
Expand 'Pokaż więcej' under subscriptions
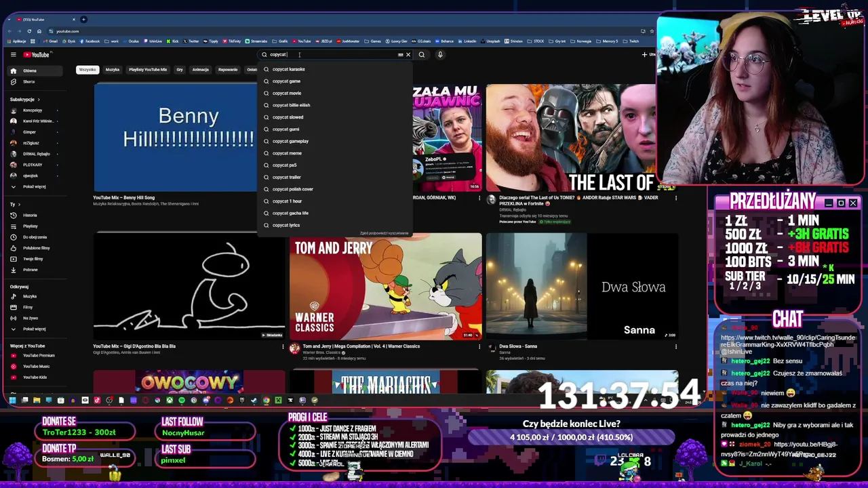(x=34, y=187)
